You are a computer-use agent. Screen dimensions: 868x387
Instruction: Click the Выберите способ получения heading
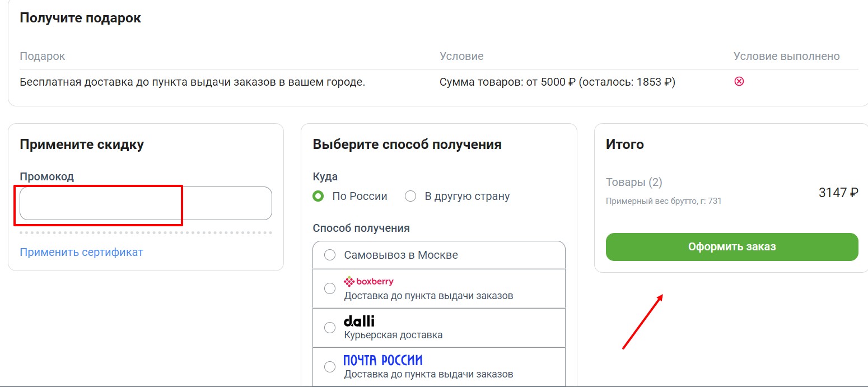click(407, 144)
